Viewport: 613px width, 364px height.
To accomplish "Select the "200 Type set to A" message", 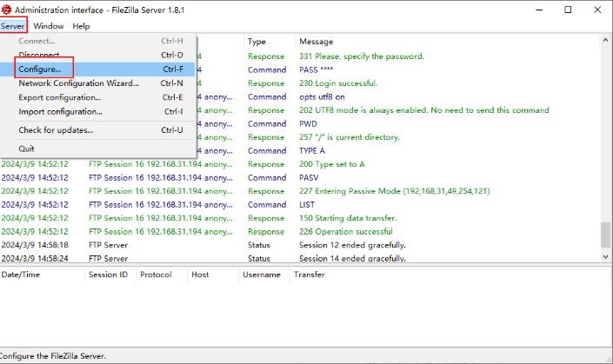I will point(332,164).
